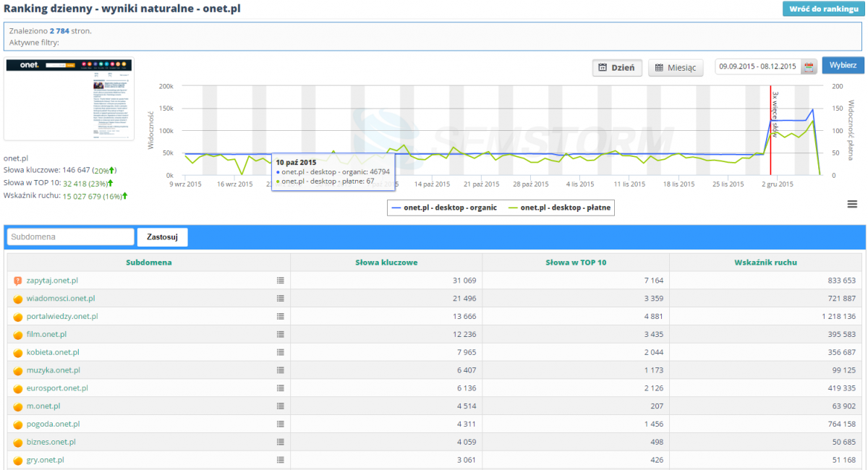Click favicon of eurosport.onet.pl
Screen dimensions: 868x470
coord(18,388)
